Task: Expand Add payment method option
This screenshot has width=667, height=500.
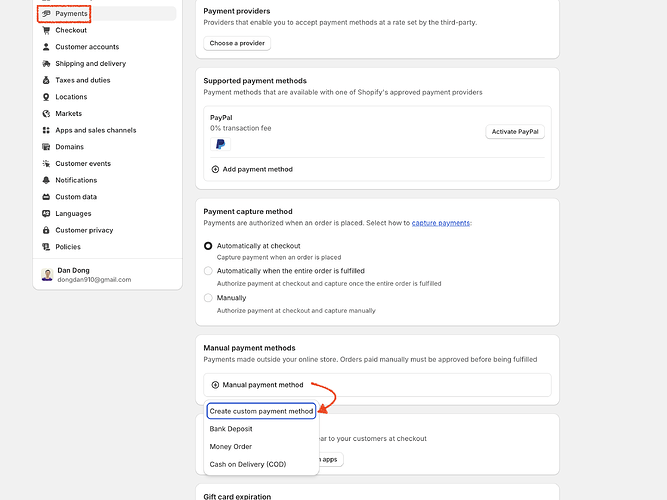Action: click(x=252, y=170)
